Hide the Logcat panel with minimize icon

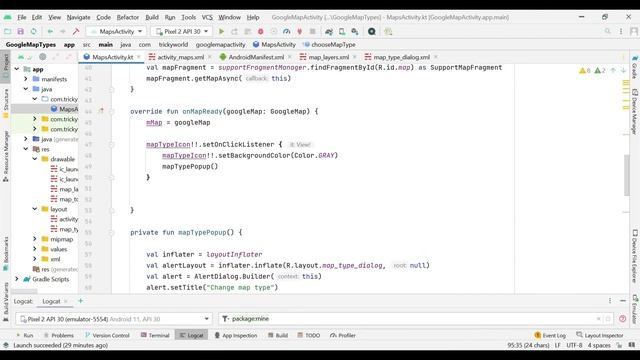point(623,301)
